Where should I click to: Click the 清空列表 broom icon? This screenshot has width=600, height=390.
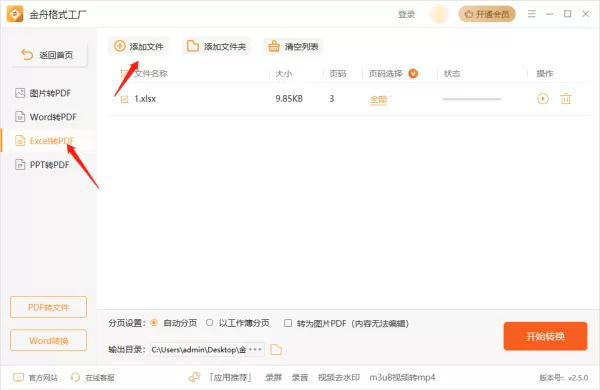(x=274, y=46)
